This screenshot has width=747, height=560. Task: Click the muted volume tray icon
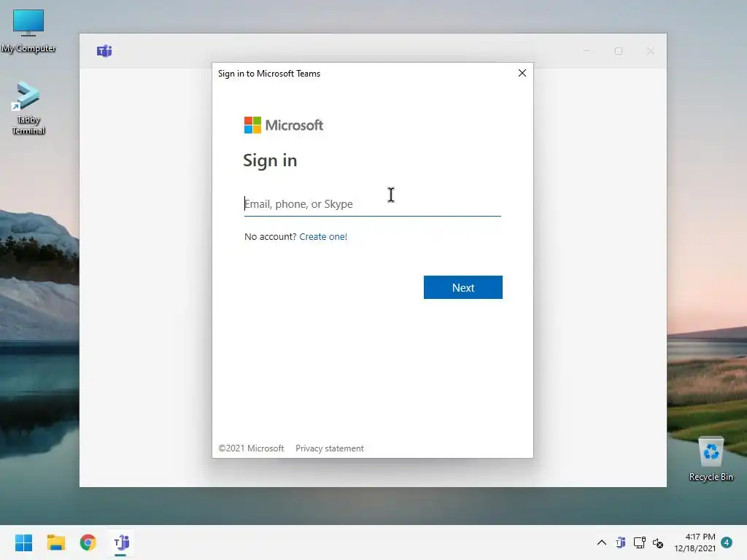coord(658,542)
